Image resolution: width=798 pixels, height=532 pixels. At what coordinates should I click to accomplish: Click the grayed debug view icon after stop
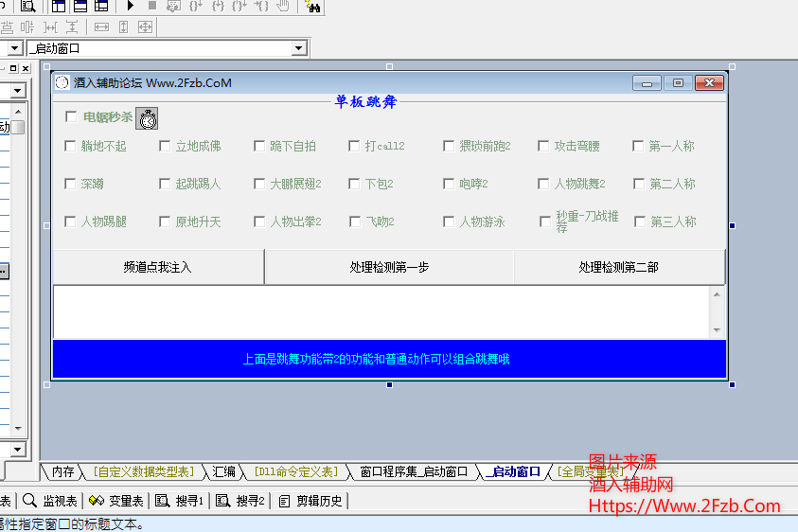tap(173, 6)
